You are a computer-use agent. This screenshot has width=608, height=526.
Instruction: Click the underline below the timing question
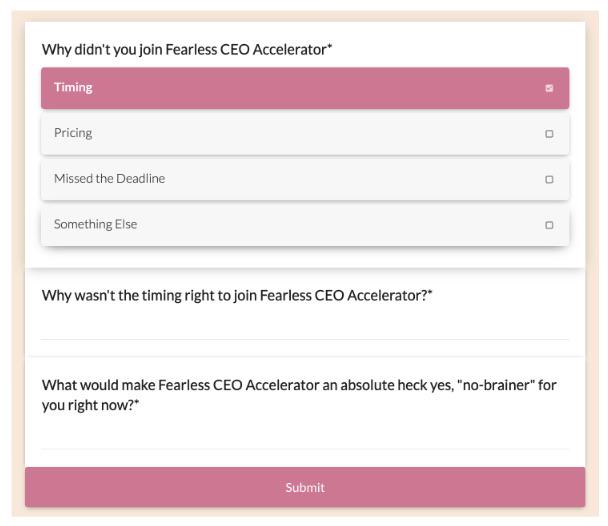point(304,339)
